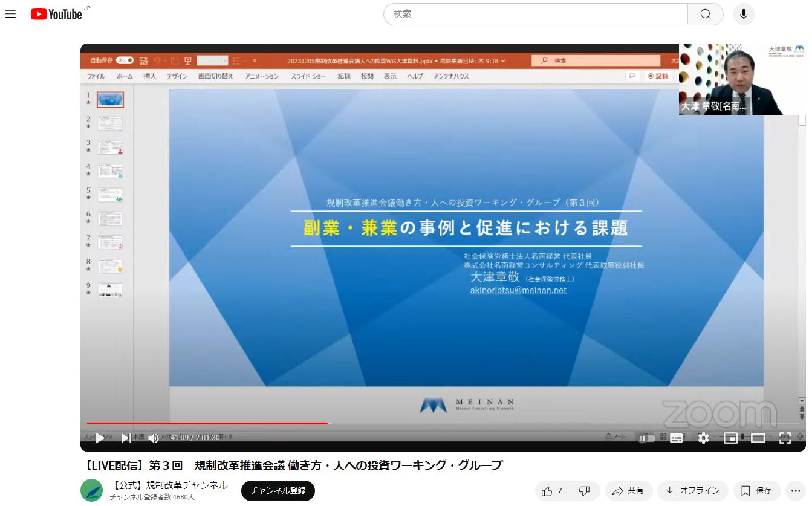Select slide 8 thumbnail
Viewport: 812px width, 506px height.
(110, 266)
